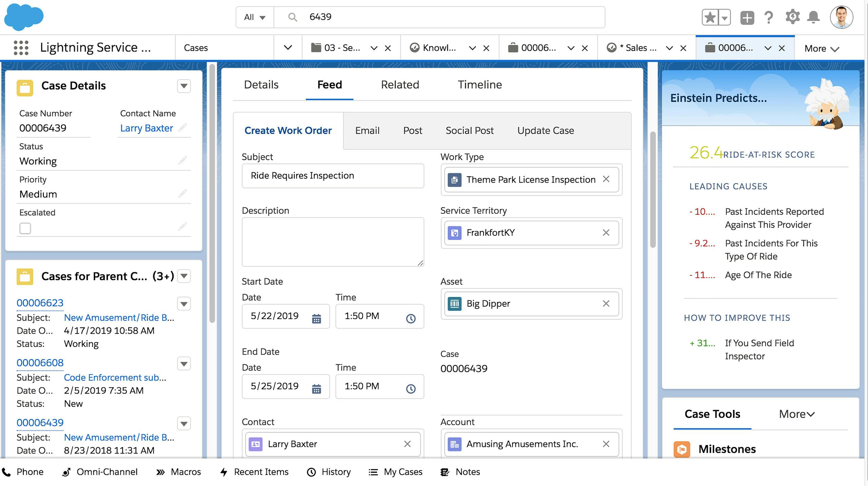Open the Case Details card actions dropdown
Image resolution: width=868 pixels, height=486 pixels.
click(184, 86)
